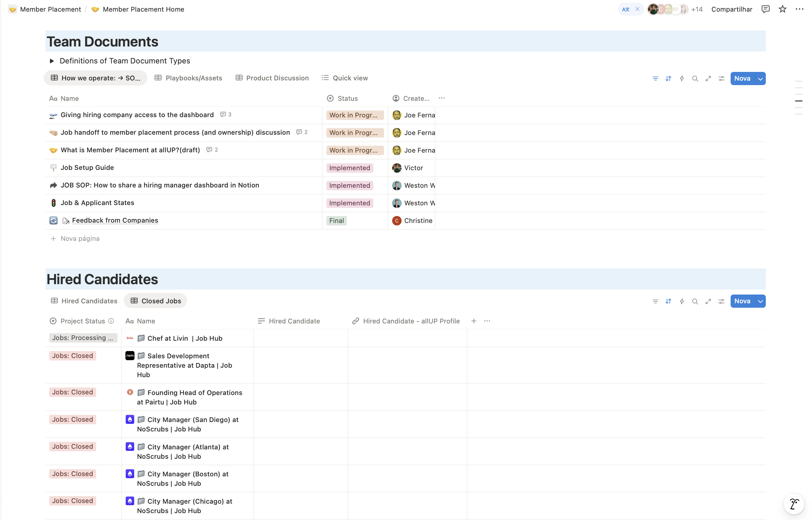Open page options via the ellipsis menu

pyautogui.click(x=799, y=9)
